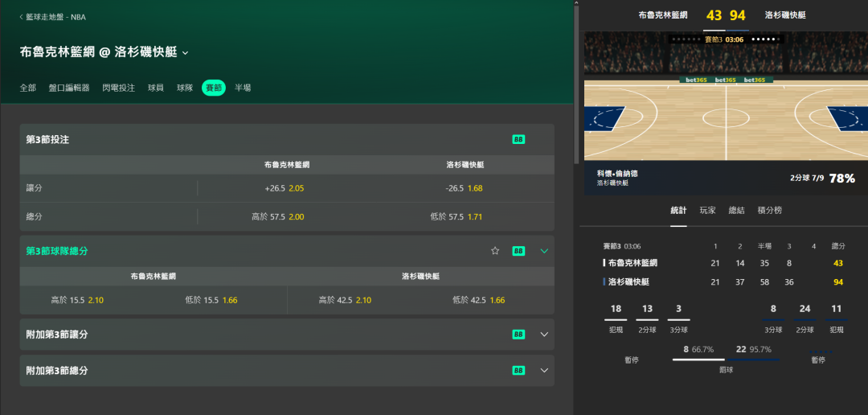Open the 積分榜 tab
This screenshot has height=415, width=868.
(770, 211)
